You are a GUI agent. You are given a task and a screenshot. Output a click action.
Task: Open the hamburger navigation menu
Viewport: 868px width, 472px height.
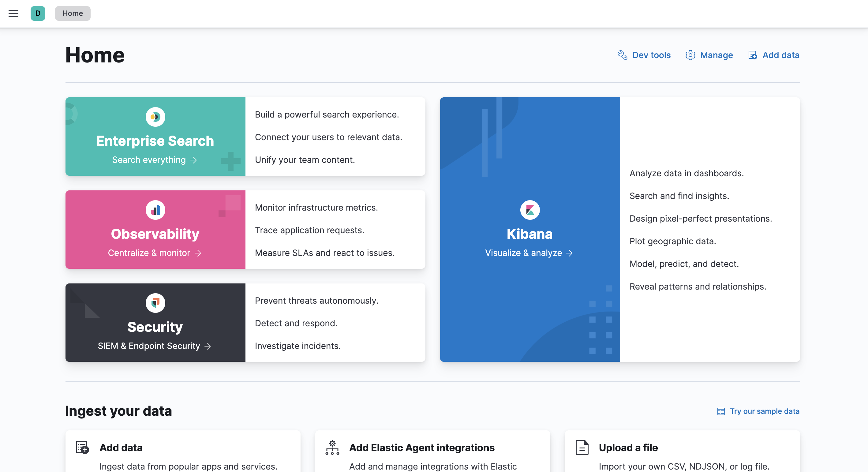click(13, 13)
